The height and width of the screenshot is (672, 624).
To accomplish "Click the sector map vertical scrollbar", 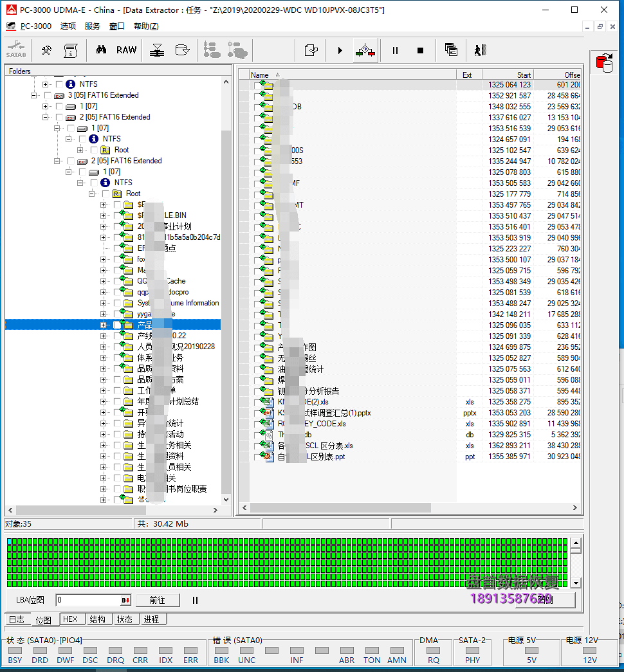I will point(576,563).
